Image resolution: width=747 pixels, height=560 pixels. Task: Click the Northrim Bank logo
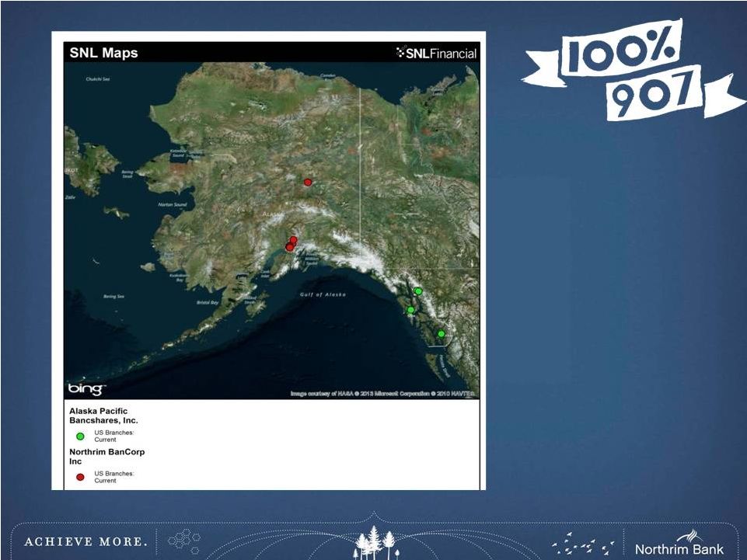pos(679,543)
